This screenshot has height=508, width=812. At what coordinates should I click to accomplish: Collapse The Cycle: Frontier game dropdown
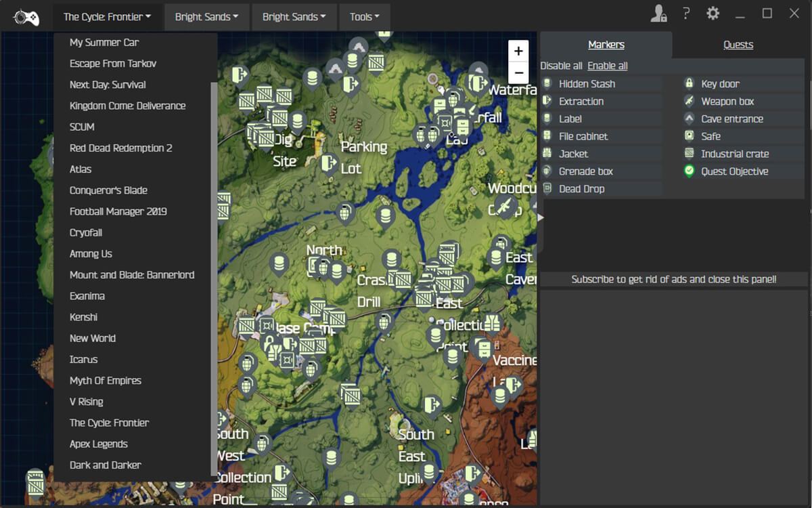(x=108, y=17)
